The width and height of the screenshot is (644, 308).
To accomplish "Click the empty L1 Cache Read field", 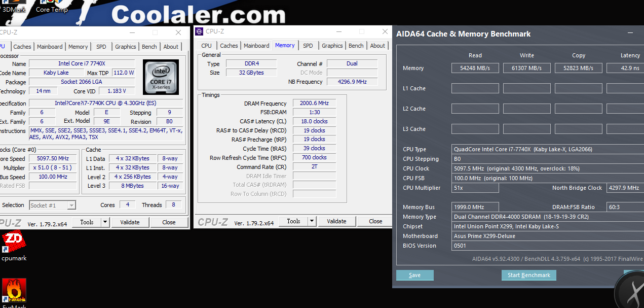I will pyautogui.click(x=475, y=88).
